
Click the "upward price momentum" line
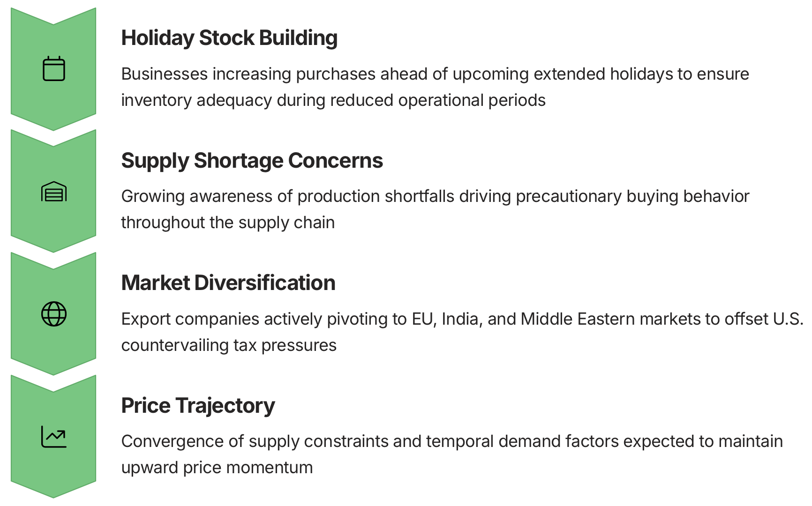click(x=217, y=468)
